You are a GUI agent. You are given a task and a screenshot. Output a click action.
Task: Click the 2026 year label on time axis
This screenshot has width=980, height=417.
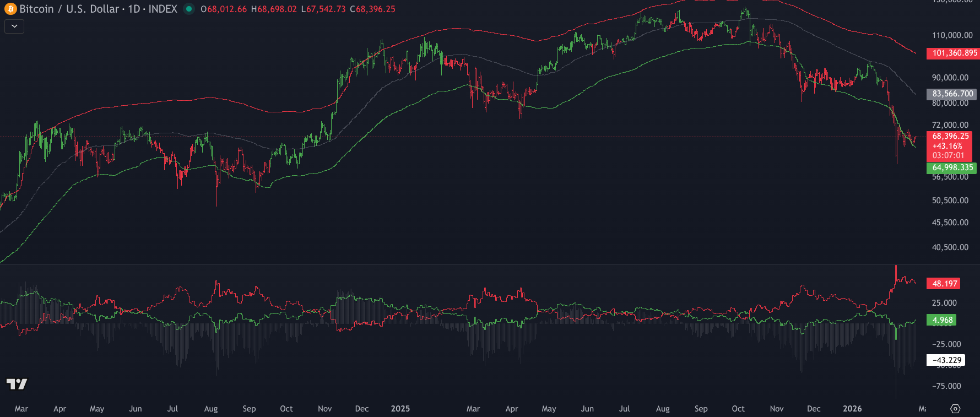click(x=852, y=409)
